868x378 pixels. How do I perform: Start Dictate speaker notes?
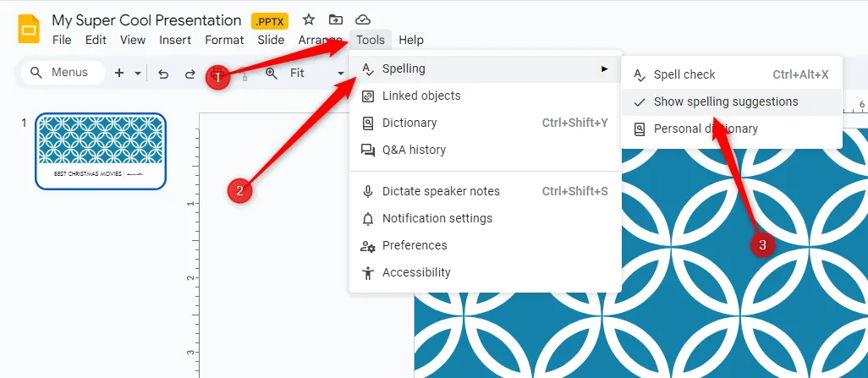tap(485, 191)
